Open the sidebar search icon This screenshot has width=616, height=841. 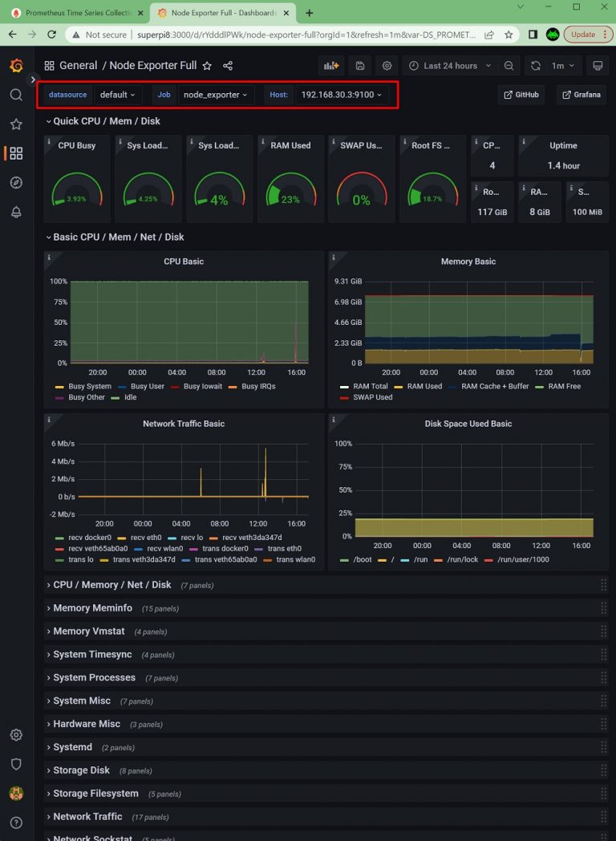click(16, 95)
